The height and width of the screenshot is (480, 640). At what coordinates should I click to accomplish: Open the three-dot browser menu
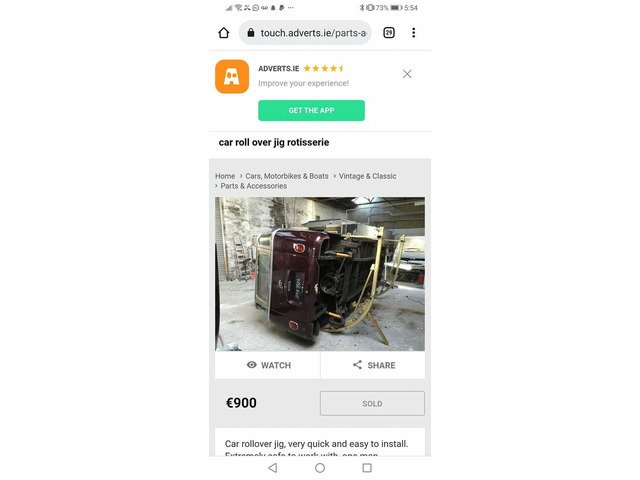coord(413,33)
